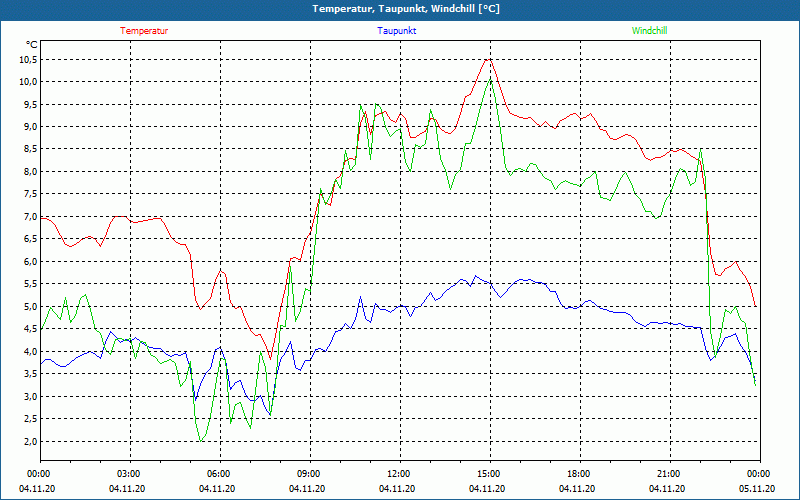The height and width of the screenshot is (500, 800).
Task: Click the 9,5 y-axis value
Action: 31,105
